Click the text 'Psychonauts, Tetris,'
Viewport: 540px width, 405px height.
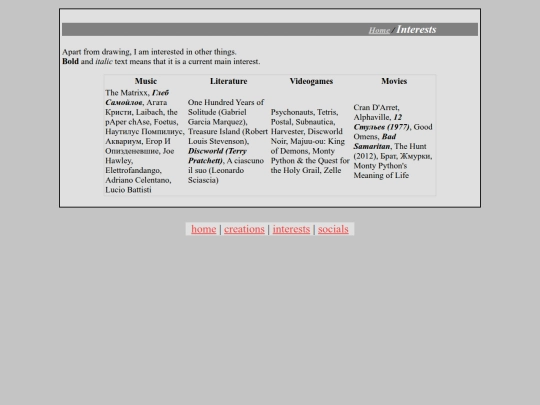[304, 112]
